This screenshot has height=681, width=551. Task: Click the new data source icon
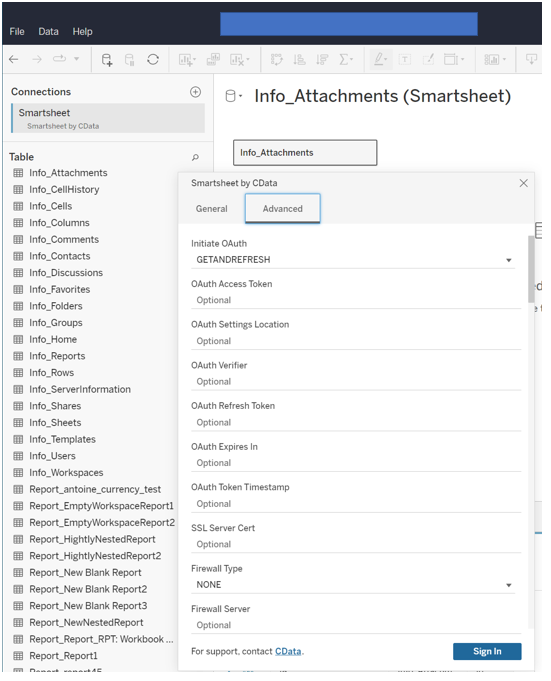(x=107, y=60)
